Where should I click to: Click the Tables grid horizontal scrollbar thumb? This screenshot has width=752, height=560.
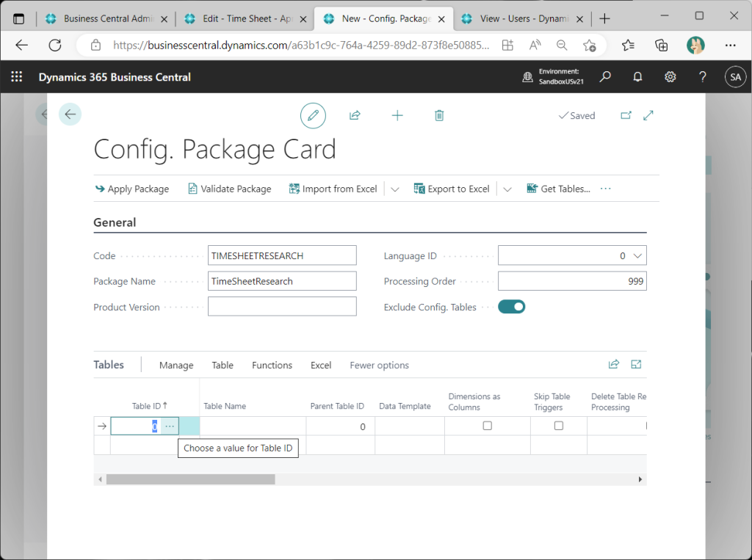(x=191, y=479)
